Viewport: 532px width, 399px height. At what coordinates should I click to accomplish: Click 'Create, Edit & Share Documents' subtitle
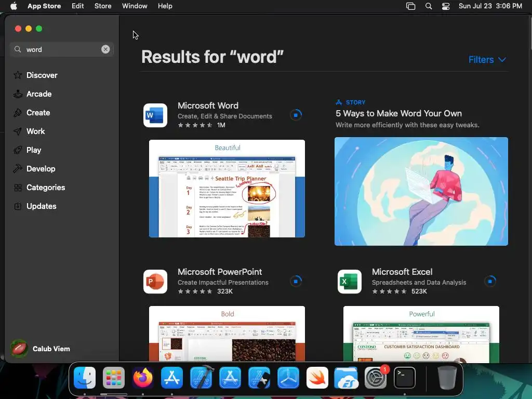(224, 116)
